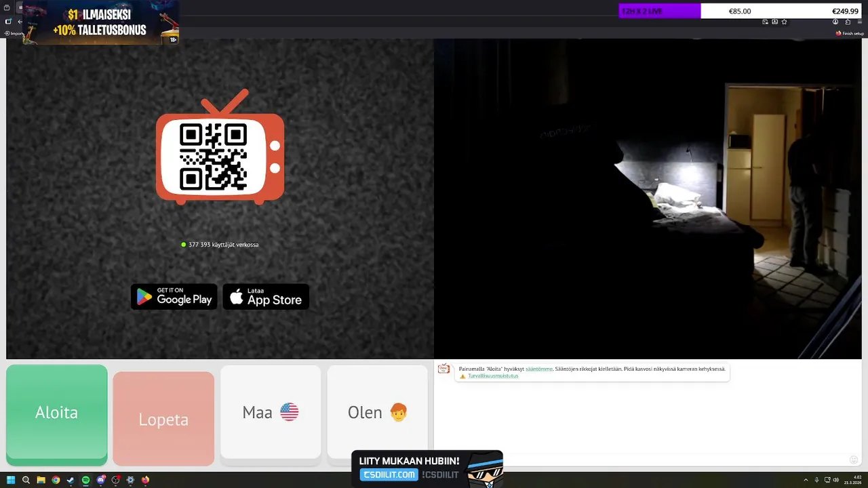Click the chat message input field
Viewport: 868px width, 488px height.
point(641,460)
